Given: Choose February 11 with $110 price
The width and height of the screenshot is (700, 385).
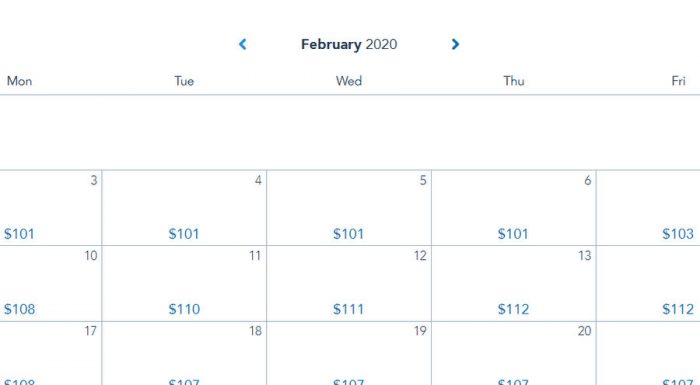Looking at the screenshot, I should click(184, 283).
